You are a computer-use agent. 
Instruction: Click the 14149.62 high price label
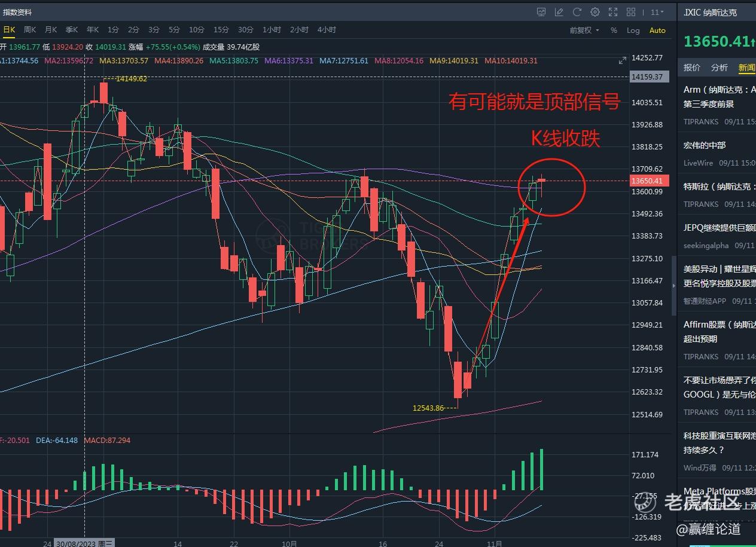click(132, 78)
